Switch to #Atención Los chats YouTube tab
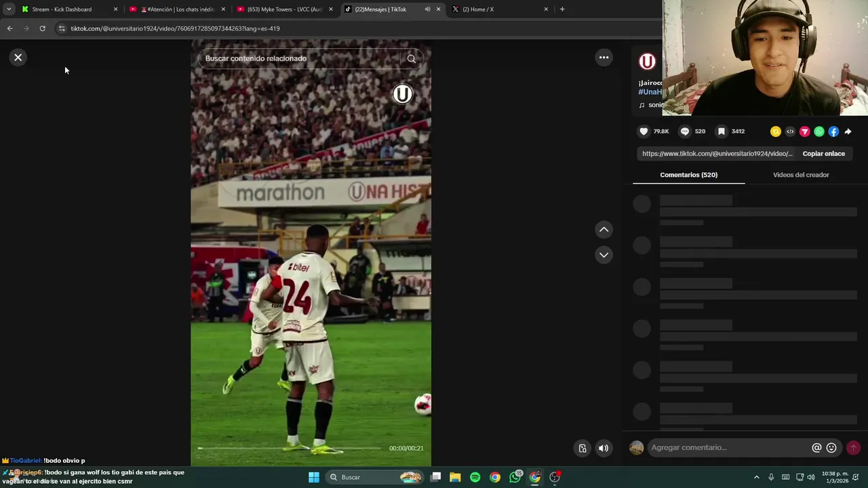This screenshot has height=488, width=868. click(x=177, y=9)
